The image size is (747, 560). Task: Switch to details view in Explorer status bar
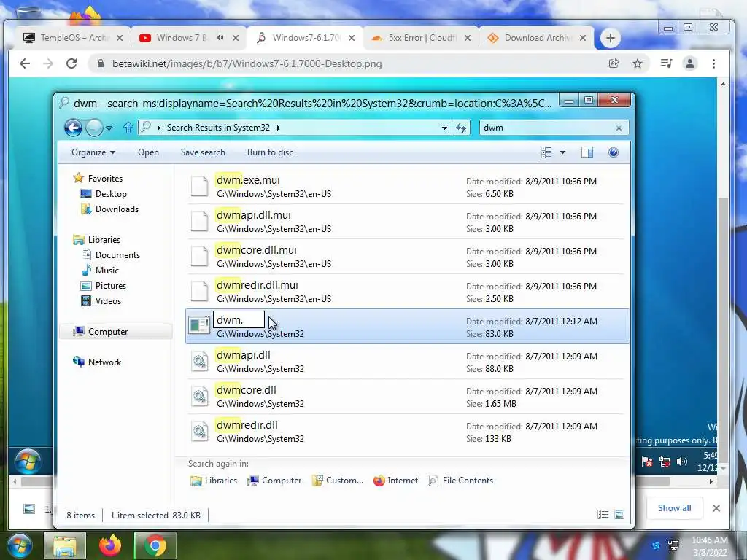click(603, 514)
